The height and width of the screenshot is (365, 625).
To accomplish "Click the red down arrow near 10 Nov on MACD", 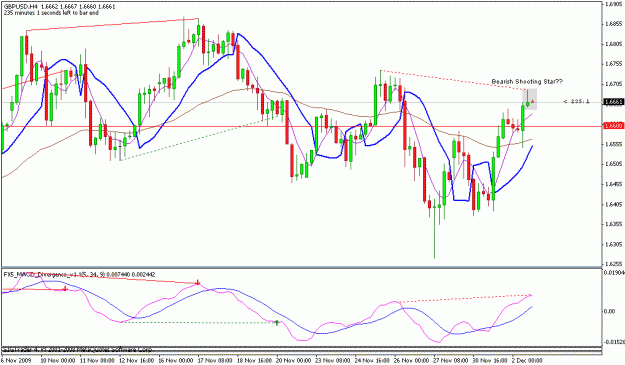I will [x=65, y=288].
